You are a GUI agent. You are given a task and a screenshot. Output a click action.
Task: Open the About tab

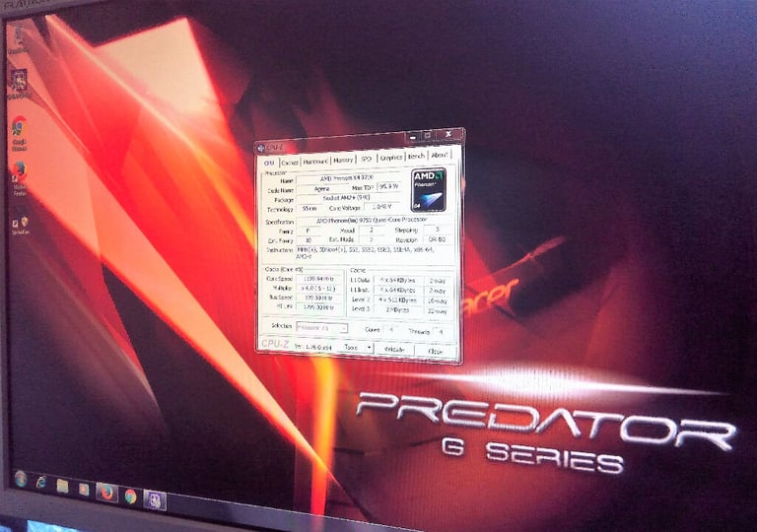440,155
